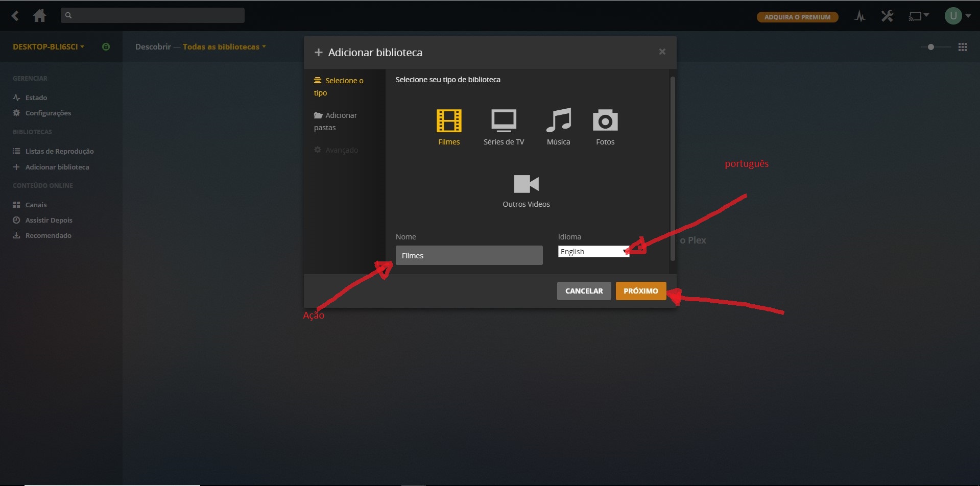Close the Adicionar biblioteca dialog
The height and width of the screenshot is (486, 980).
(662, 52)
